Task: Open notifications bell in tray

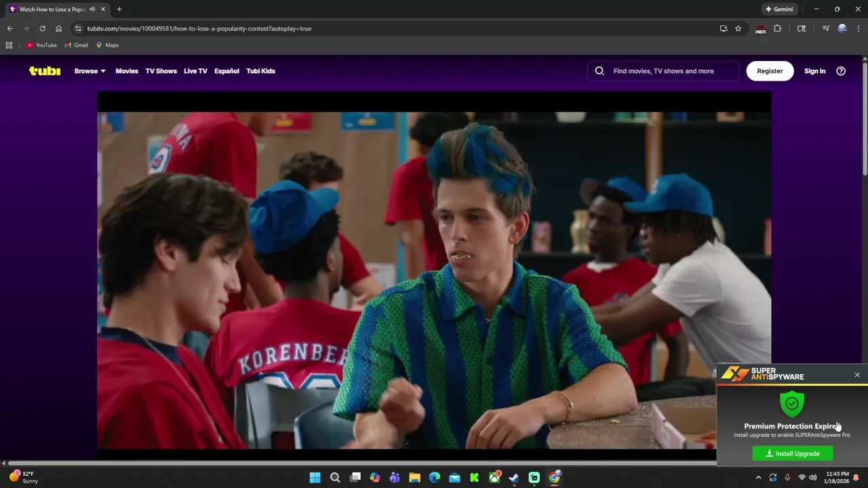Action: (x=856, y=478)
